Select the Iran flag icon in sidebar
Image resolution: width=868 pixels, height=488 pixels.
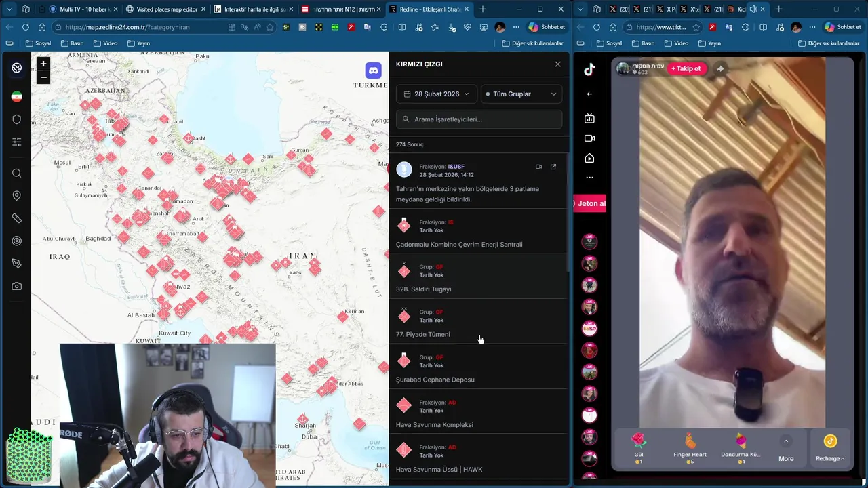click(x=16, y=97)
